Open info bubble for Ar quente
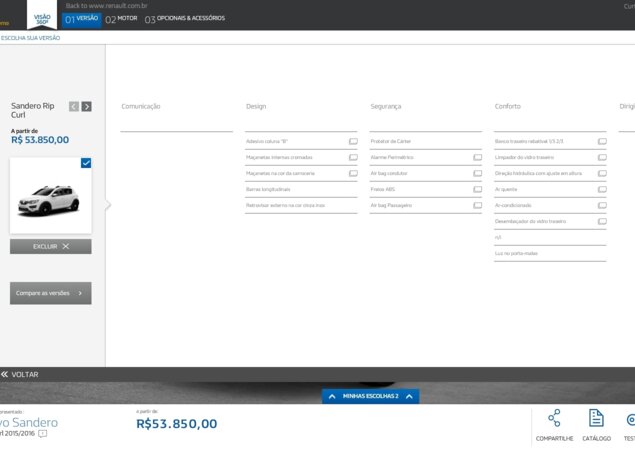 click(x=602, y=189)
